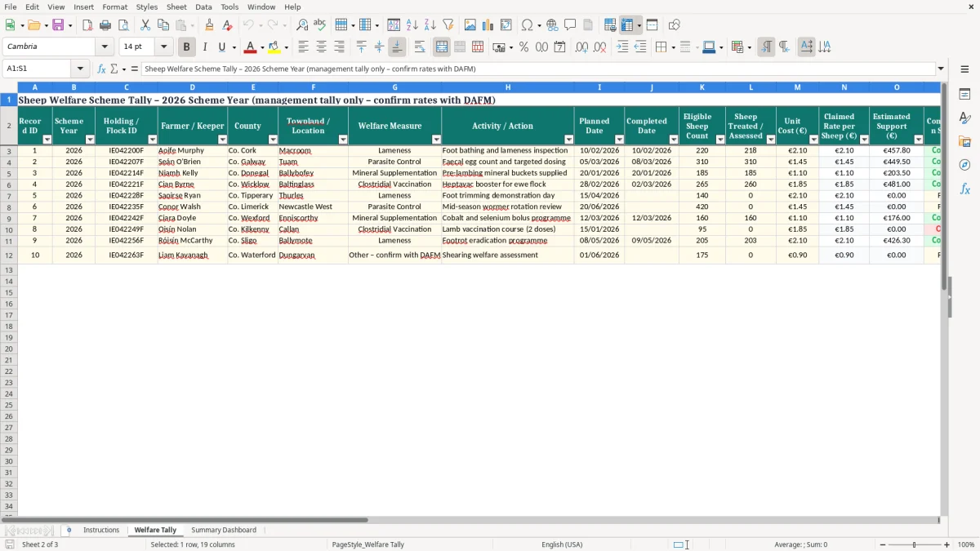Open sidebar Gallery icon
The width and height of the screenshot is (980, 551).
(964, 141)
